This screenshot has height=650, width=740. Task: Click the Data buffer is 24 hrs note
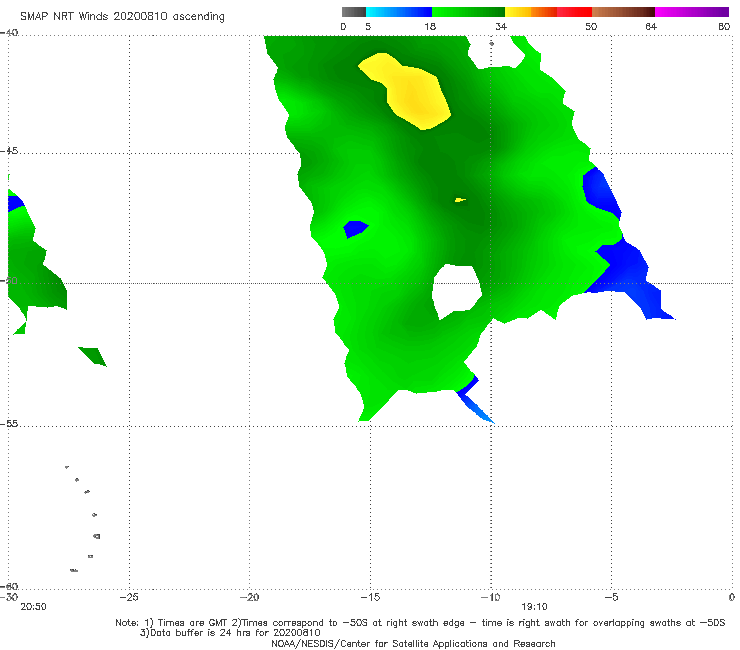230,633
